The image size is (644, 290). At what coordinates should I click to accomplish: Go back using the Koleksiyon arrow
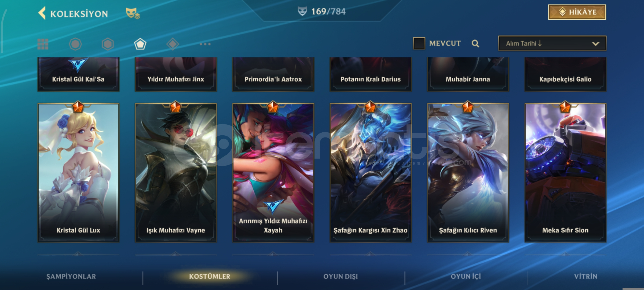(42, 13)
